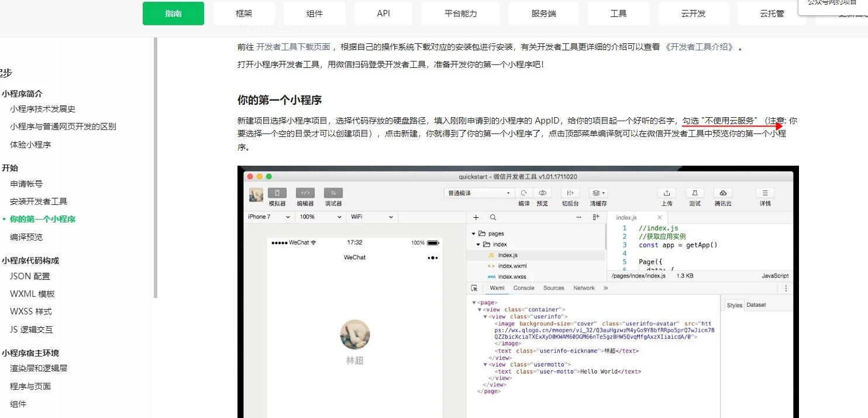Click the plus icon above the file tree
This screenshot has height=418, width=868.
click(476, 217)
